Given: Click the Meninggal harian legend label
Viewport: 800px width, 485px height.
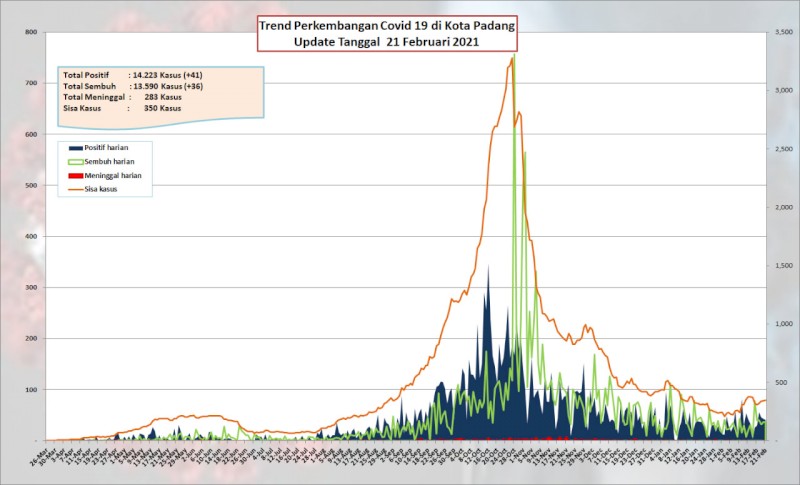Looking at the screenshot, I should tap(113, 175).
